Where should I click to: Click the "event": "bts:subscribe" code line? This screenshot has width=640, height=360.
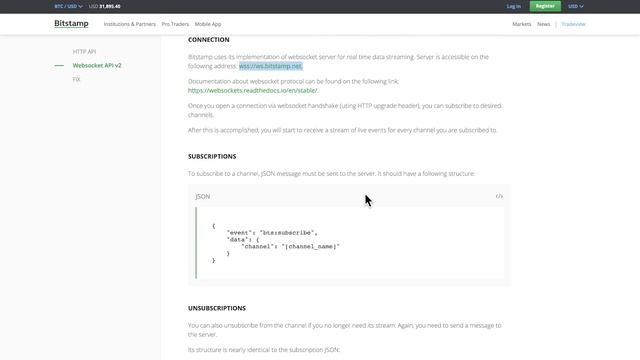(272, 233)
